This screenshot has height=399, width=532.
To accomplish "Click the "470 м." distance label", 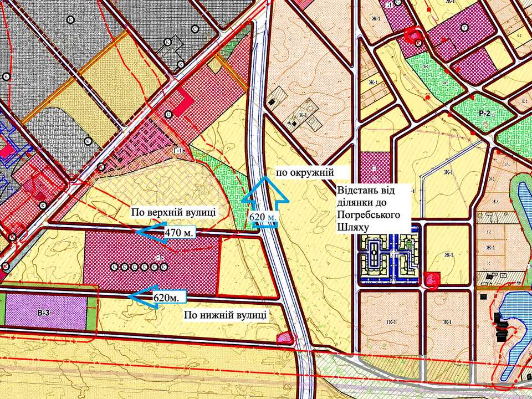I will [180, 233].
